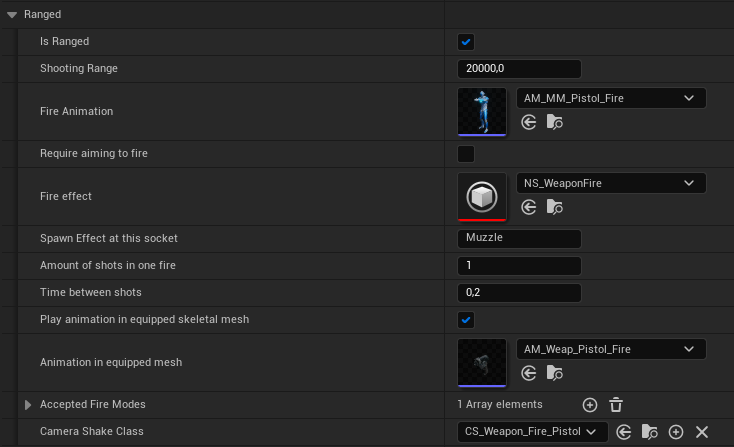Uncheck the Is Ranged checkbox
Image resolution: width=734 pixels, height=447 pixels.
click(x=466, y=42)
